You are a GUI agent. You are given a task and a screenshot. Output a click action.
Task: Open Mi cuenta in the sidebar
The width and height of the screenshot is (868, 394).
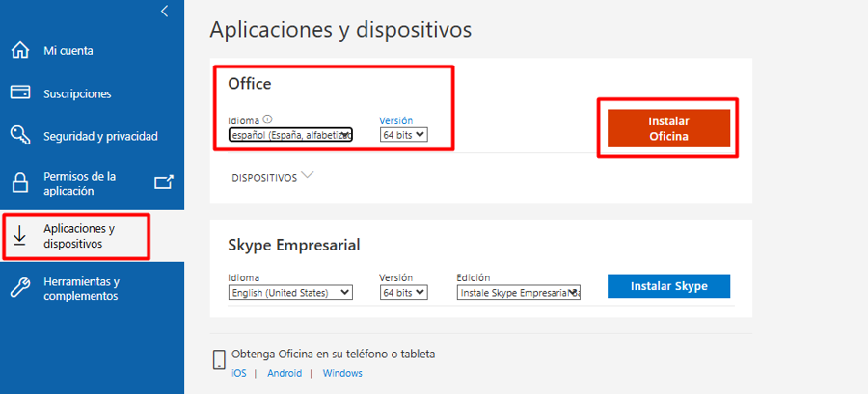coord(68,51)
